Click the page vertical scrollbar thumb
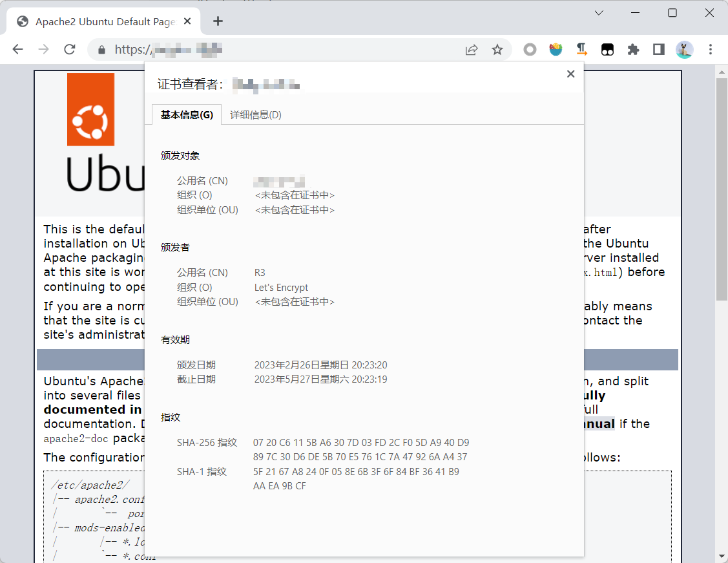 pos(722,189)
